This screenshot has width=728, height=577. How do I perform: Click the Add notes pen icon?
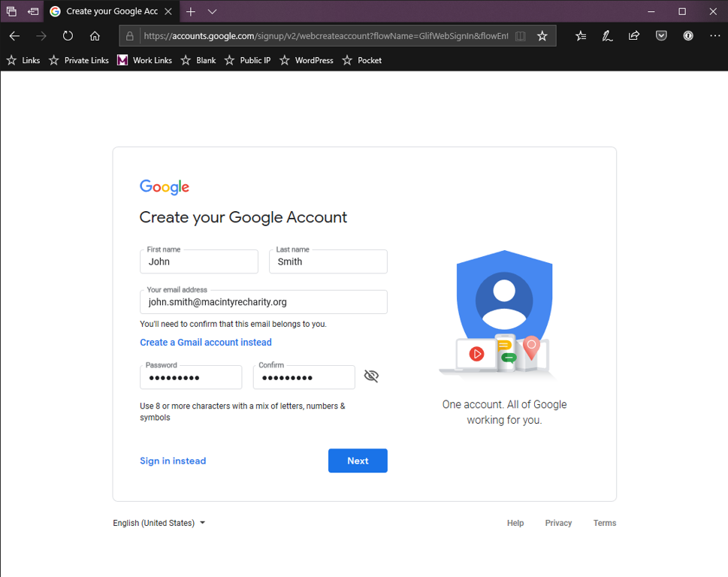(607, 36)
